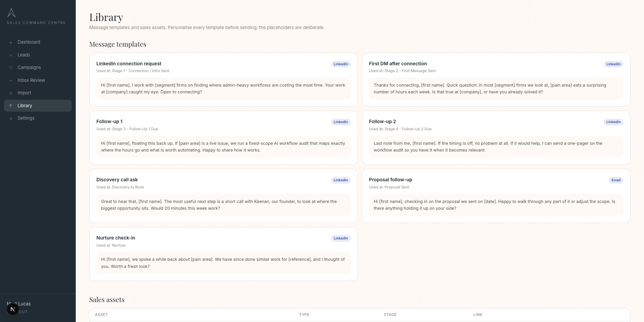644x322 pixels.
Task: Click the round black N badge
Action: coord(13,309)
